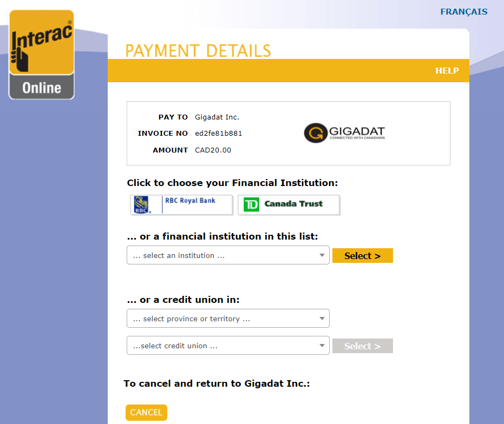The width and height of the screenshot is (504, 424).
Task: Click the yellow Select button for institution
Action: (x=363, y=256)
